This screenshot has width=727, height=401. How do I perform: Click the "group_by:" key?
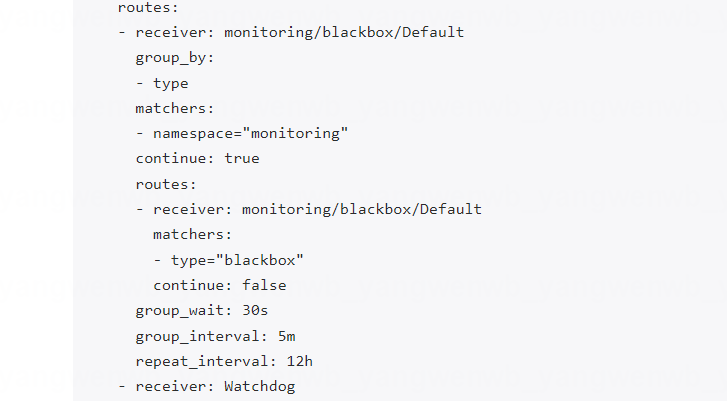(175, 58)
